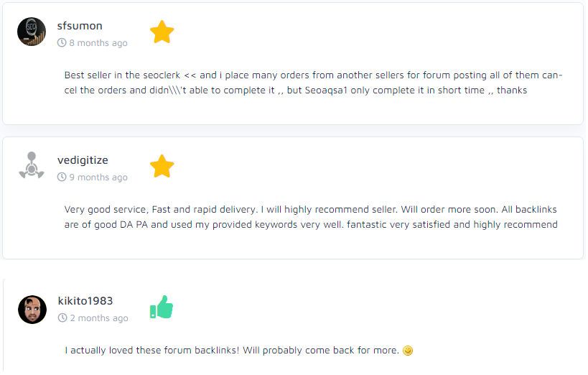Click the clock icon beside 8 months ago
The width and height of the screenshot is (588, 375).
coord(62,43)
